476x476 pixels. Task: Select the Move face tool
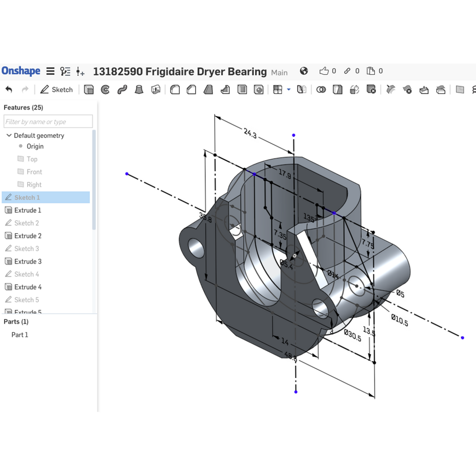coord(424,89)
